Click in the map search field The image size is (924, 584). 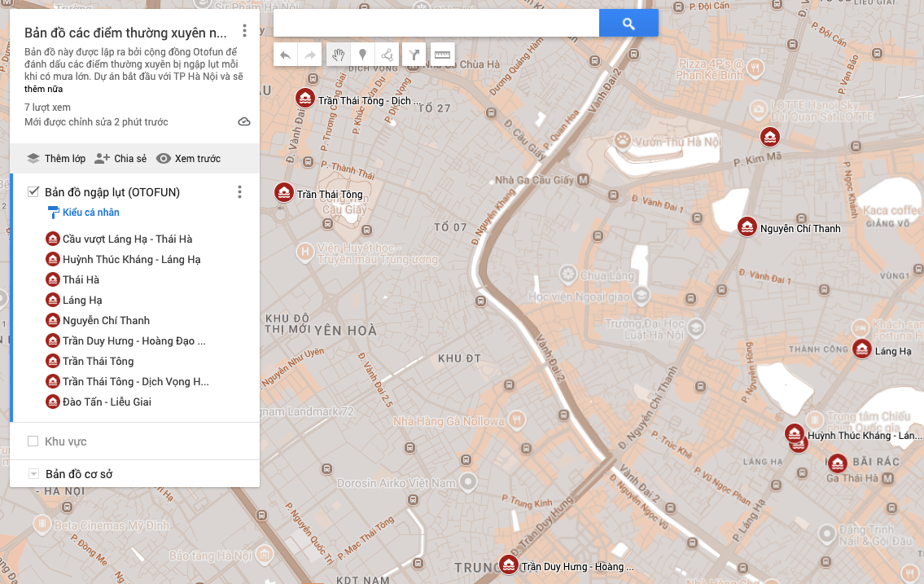[436, 24]
